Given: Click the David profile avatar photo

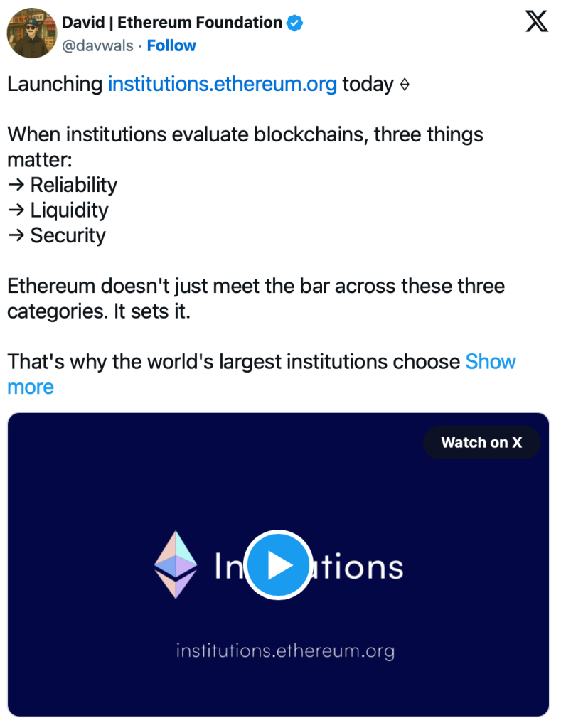Looking at the screenshot, I should pos(31,33).
